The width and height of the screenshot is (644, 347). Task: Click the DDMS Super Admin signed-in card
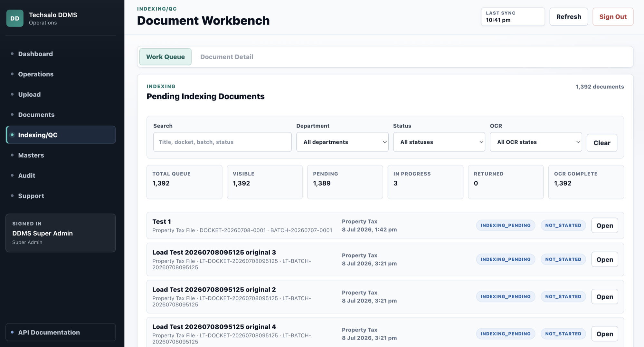click(x=61, y=233)
